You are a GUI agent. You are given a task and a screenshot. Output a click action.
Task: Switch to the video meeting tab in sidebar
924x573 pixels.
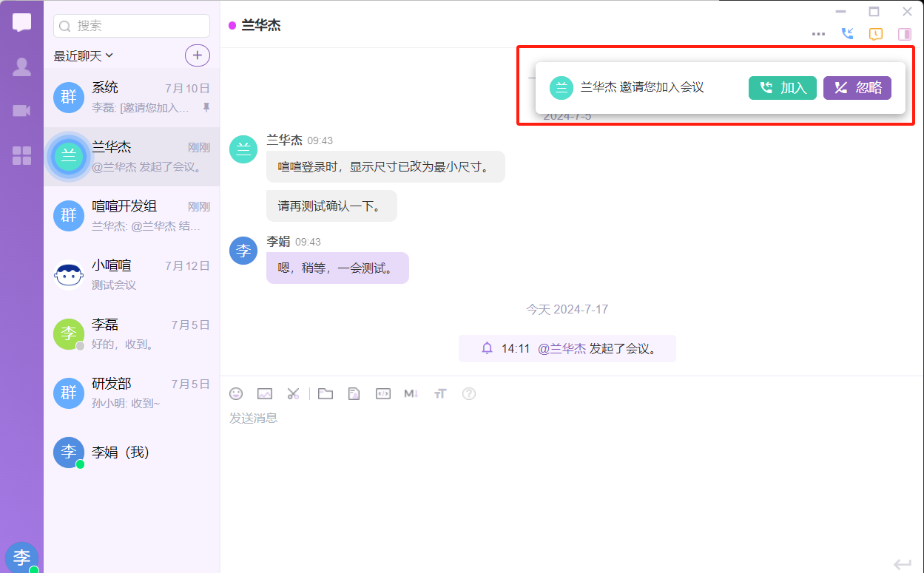(22, 111)
